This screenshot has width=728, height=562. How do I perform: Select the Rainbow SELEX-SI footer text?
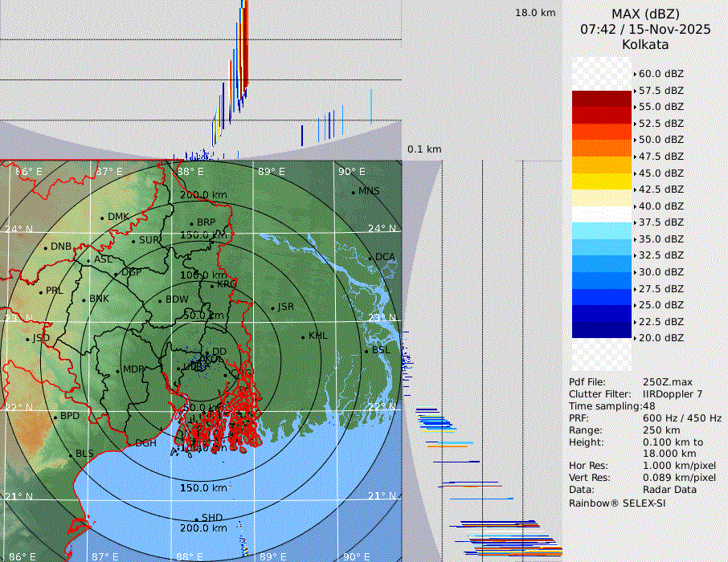(617, 503)
